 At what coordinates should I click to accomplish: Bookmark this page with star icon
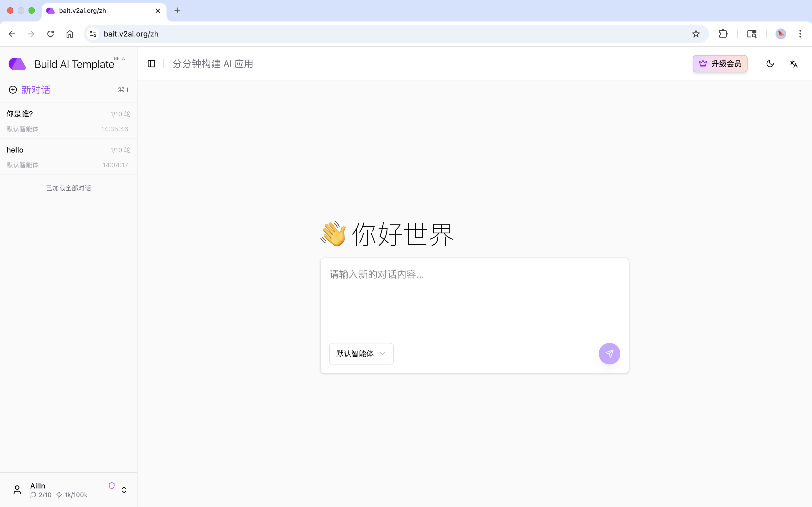pyautogui.click(x=696, y=34)
